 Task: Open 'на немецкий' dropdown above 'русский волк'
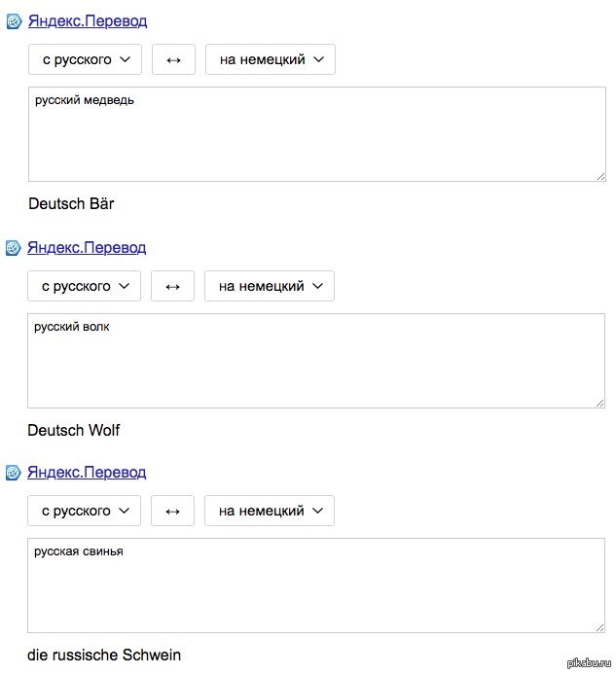270,286
